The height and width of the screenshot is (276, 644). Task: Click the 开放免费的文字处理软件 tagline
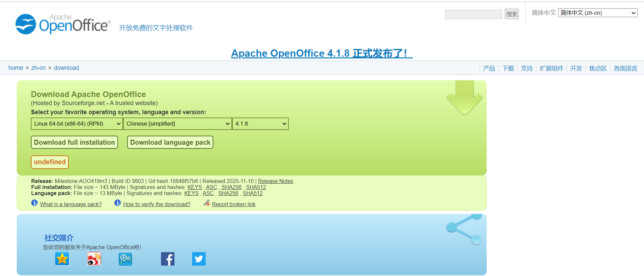[x=156, y=28]
